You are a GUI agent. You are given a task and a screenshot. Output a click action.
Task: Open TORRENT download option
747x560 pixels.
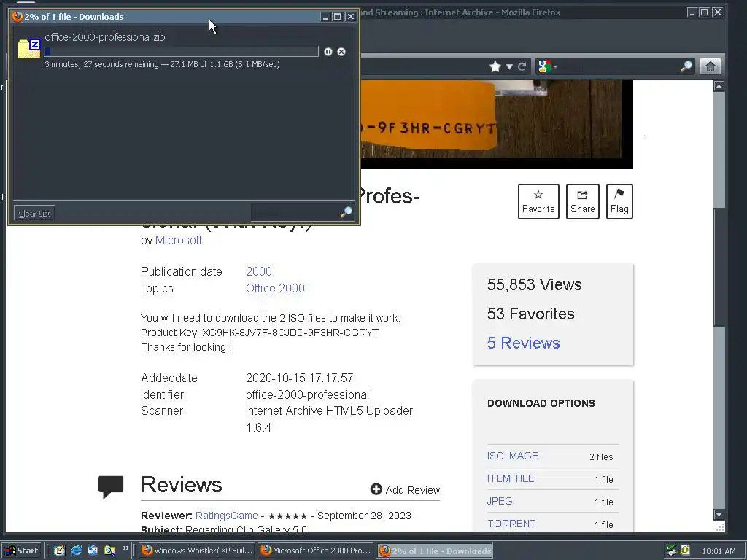click(511, 524)
